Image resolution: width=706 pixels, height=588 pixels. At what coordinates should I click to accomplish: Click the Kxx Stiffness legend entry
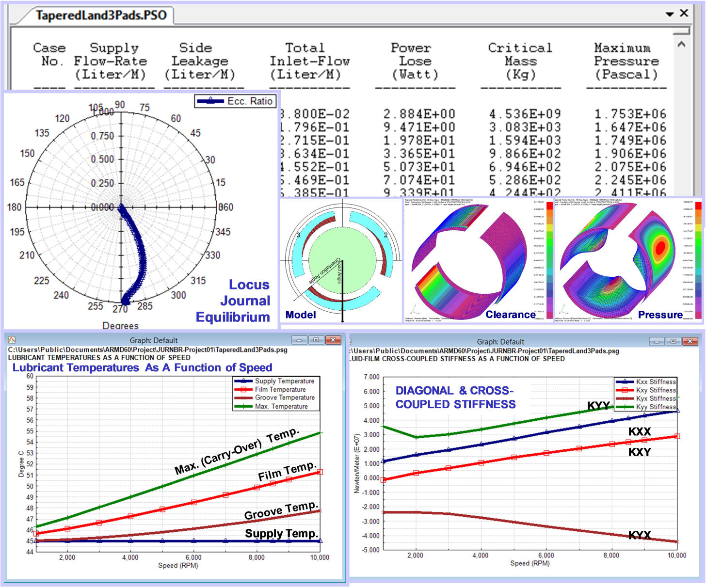pyautogui.click(x=646, y=382)
